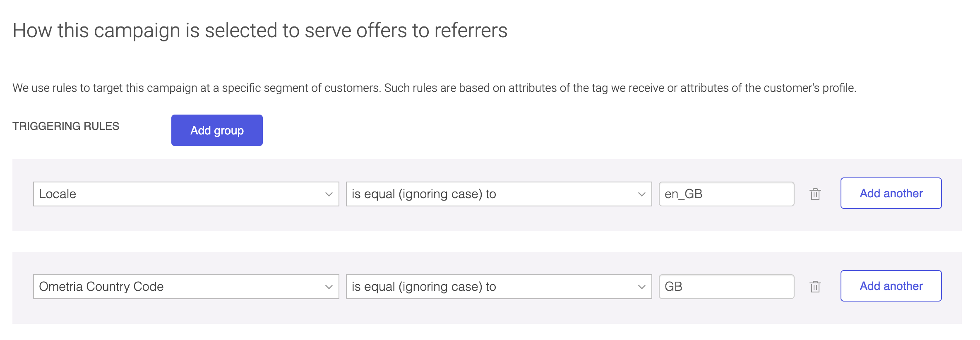Delete the Ometria Country Code rule
This screenshot has width=980, height=340.
[x=815, y=287]
